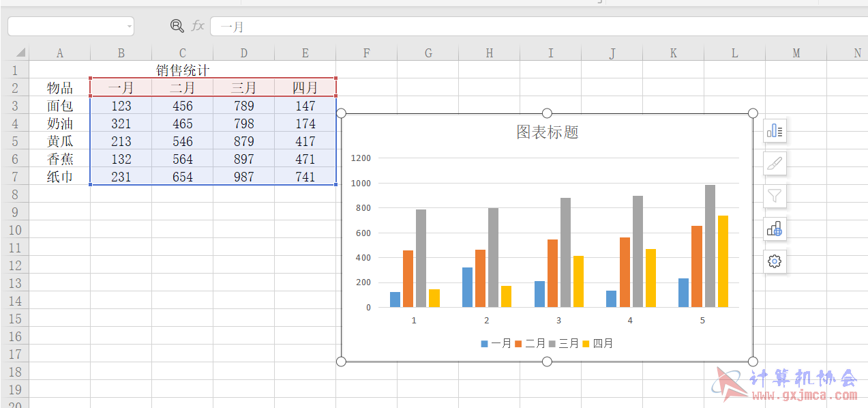Viewport: 868px width, 408px height.
Task: Select row header 1
Action: pos(15,70)
